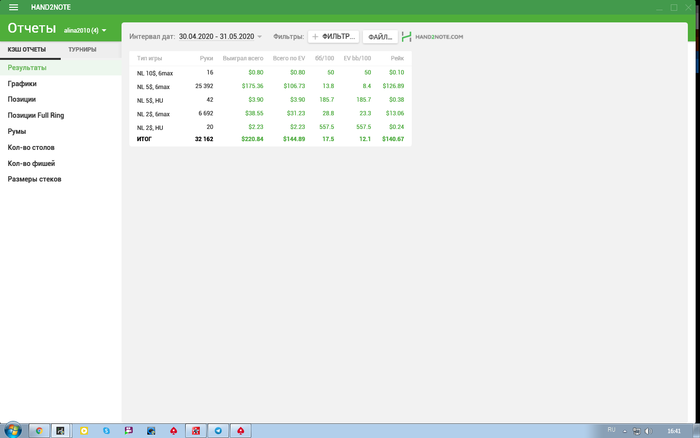Click the $140.67 total rake value

(x=393, y=139)
